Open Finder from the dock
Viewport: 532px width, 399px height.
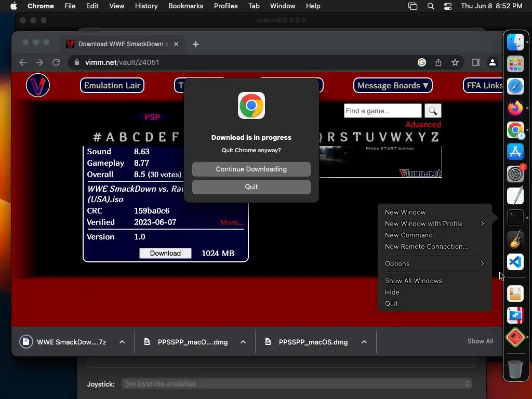[515, 42]
